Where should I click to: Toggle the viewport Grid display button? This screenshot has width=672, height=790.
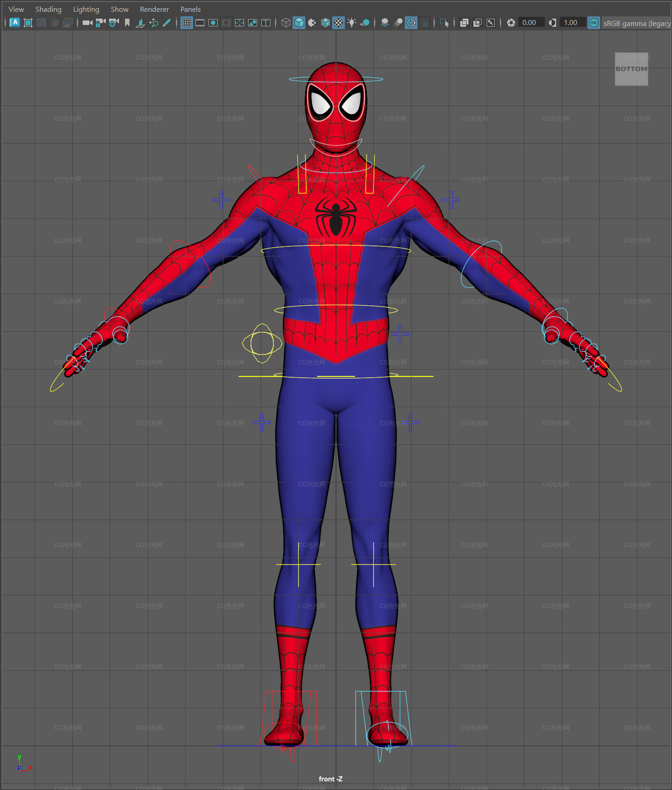(186, 22)
